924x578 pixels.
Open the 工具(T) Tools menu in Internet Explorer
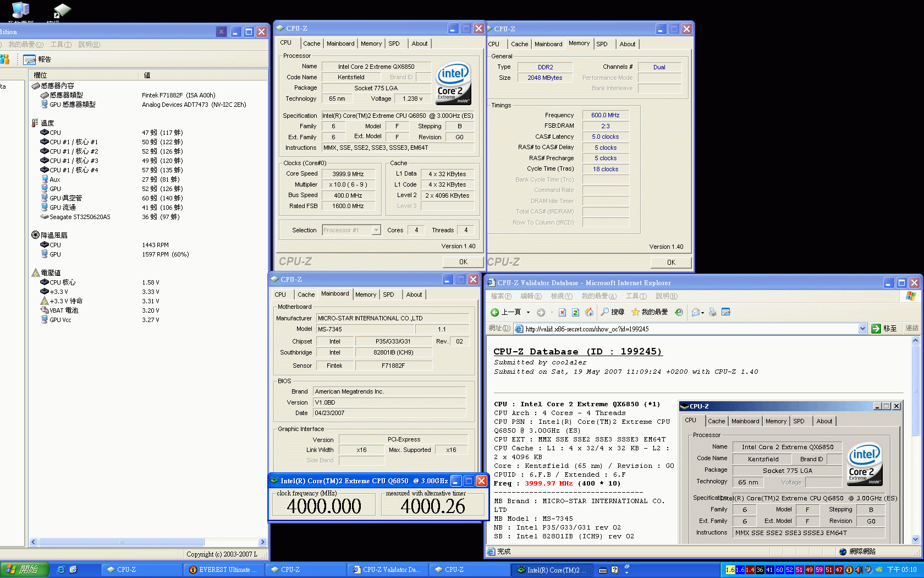click(x=636, y=296)
